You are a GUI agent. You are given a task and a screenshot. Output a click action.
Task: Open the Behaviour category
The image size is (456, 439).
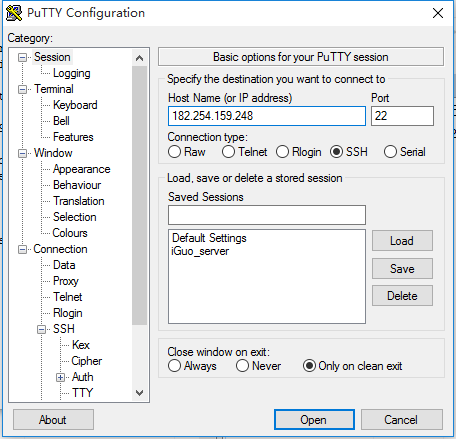pyautogui.click(x=77, y=185)
